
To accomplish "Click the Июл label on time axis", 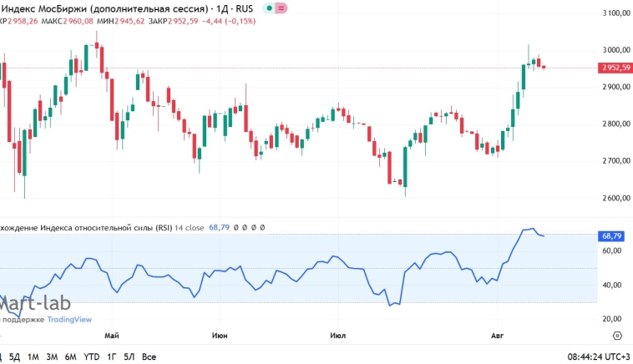I will [x=338, y=336].
